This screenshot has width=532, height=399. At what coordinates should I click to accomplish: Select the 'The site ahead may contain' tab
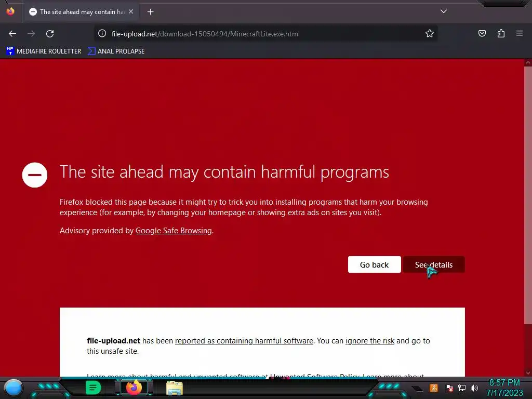click(x=82, y=12)
